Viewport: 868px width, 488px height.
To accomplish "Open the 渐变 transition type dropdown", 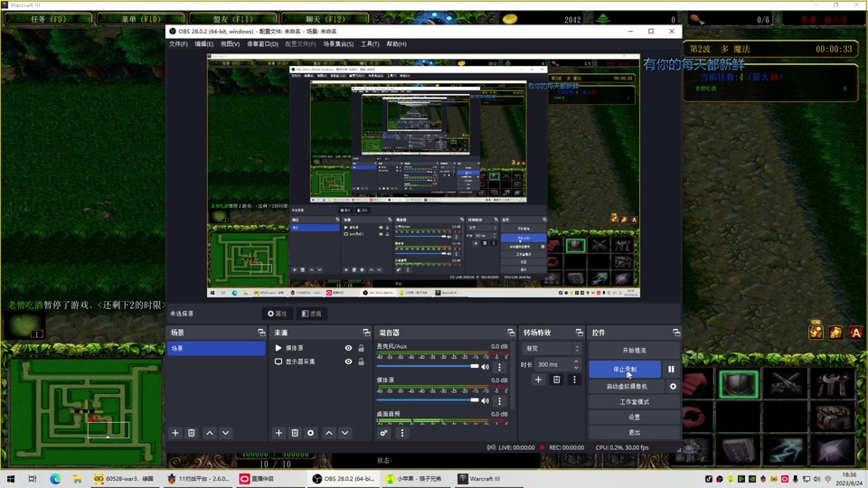I will (551, 349).
